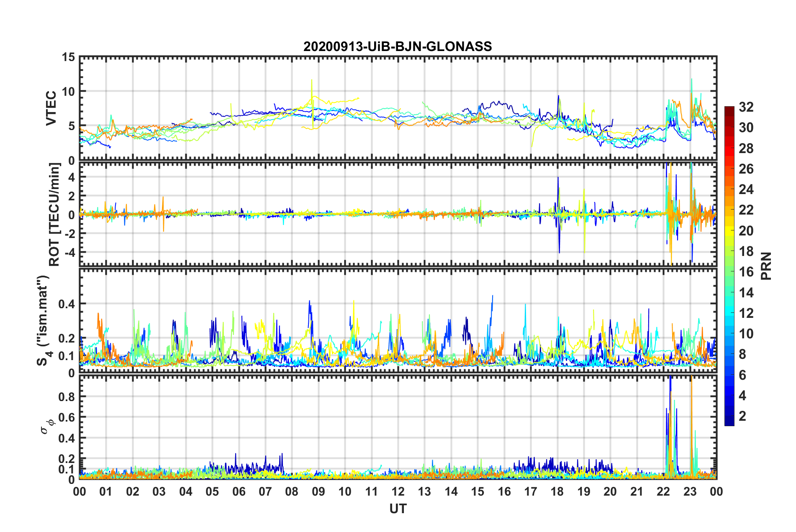Screen dimensions: 796x532
Task: Click the PRN colorbar label
Action: tap(766, 266)
